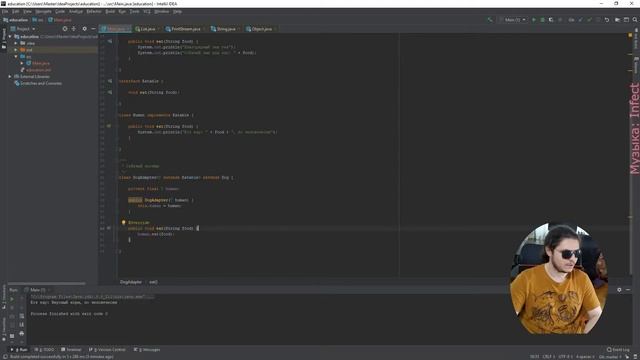Click the override gutter icon beside Human eat method
This screenshot has width=640, height=360.
click(x=109, y=126)
